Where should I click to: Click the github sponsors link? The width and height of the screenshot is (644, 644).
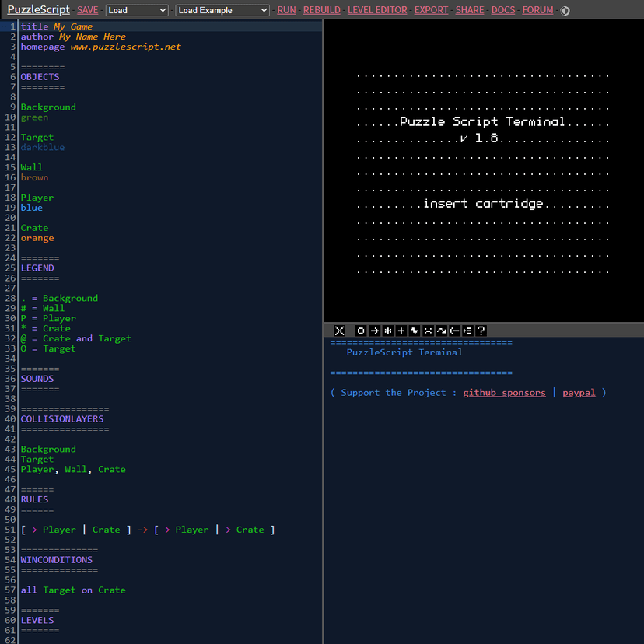coord(504,392)
